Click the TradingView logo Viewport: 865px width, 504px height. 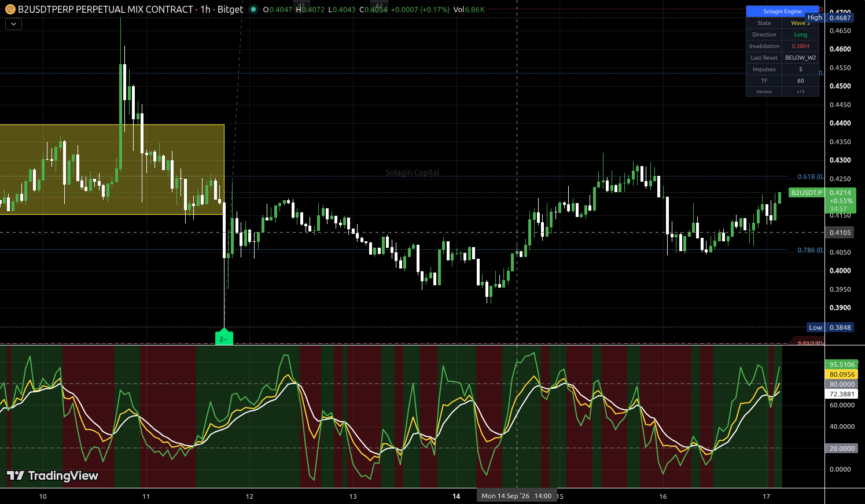pos(53,476)
